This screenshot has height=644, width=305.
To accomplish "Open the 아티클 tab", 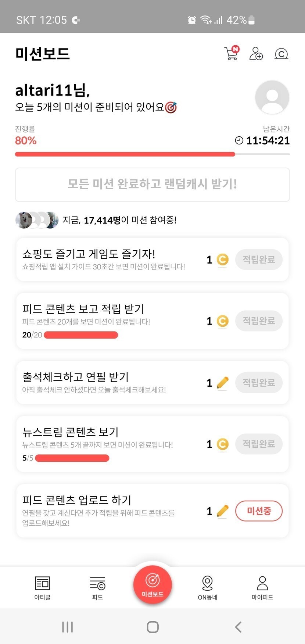I will point(42,587).
